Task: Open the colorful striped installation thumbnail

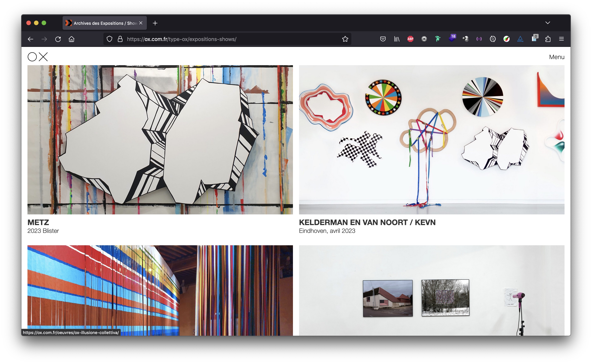Action: tap(160, 290)
